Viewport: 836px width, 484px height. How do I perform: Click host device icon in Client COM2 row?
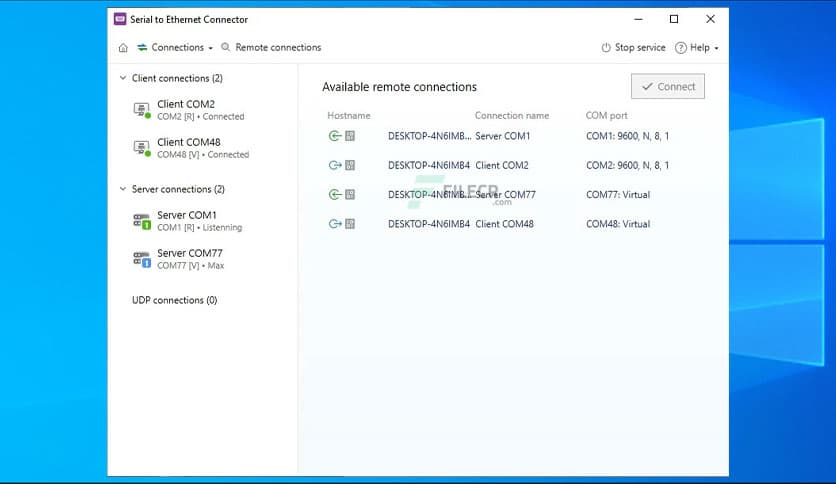point(350,165)
